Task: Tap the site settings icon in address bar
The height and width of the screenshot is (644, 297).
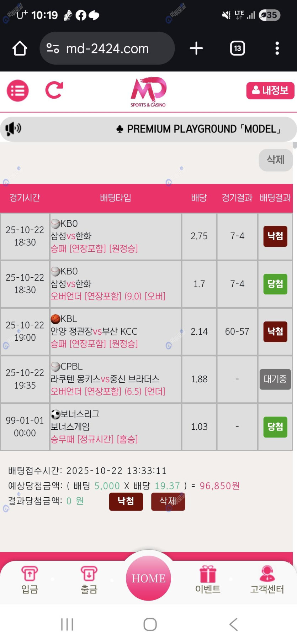Action: [x=53, y=48]
